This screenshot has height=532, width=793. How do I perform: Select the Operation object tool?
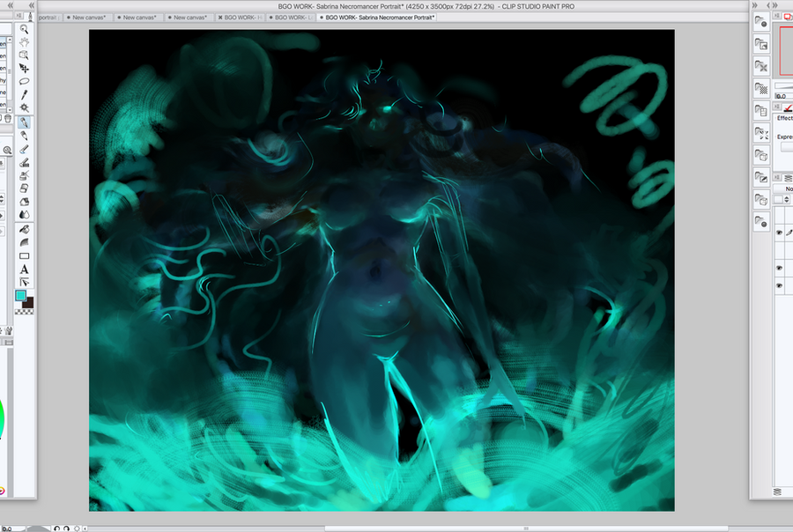(24, 55)
